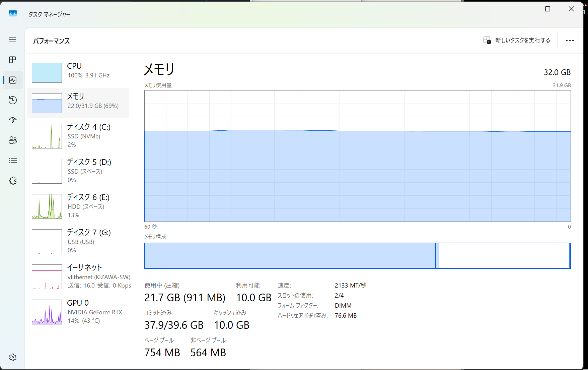Click the Ethernet mini graph thumbnail
The height and width of the screenshot is (370, 588).
(x=47, y=277)
